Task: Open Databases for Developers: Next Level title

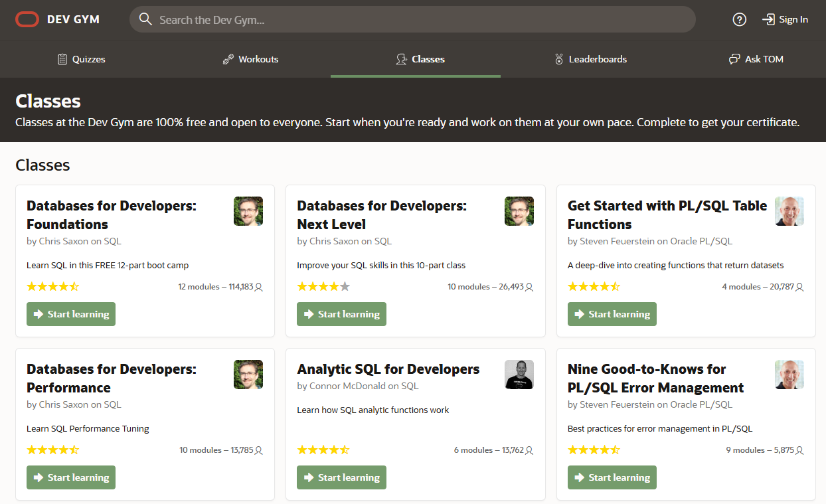Action: 382,215
